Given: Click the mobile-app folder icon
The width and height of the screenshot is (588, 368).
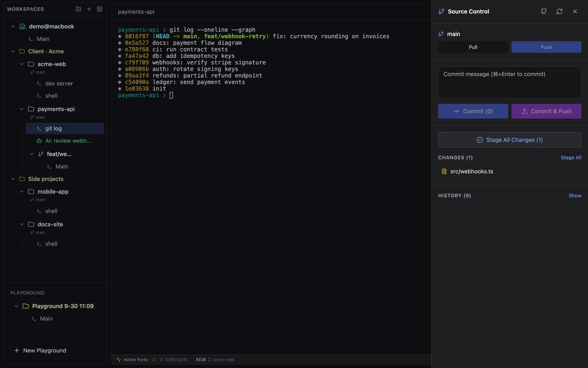Looking at the screenshot, I should click(31, 192).
